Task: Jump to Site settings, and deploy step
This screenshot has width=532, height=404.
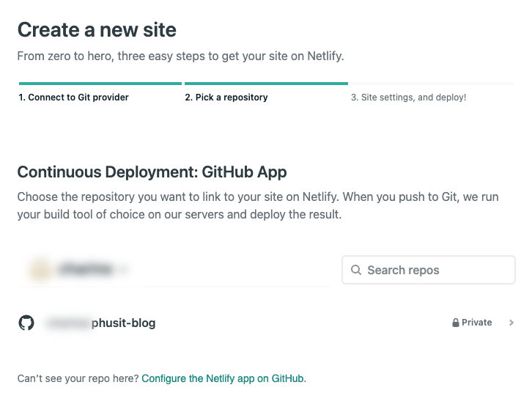Action: click(408, 98)
